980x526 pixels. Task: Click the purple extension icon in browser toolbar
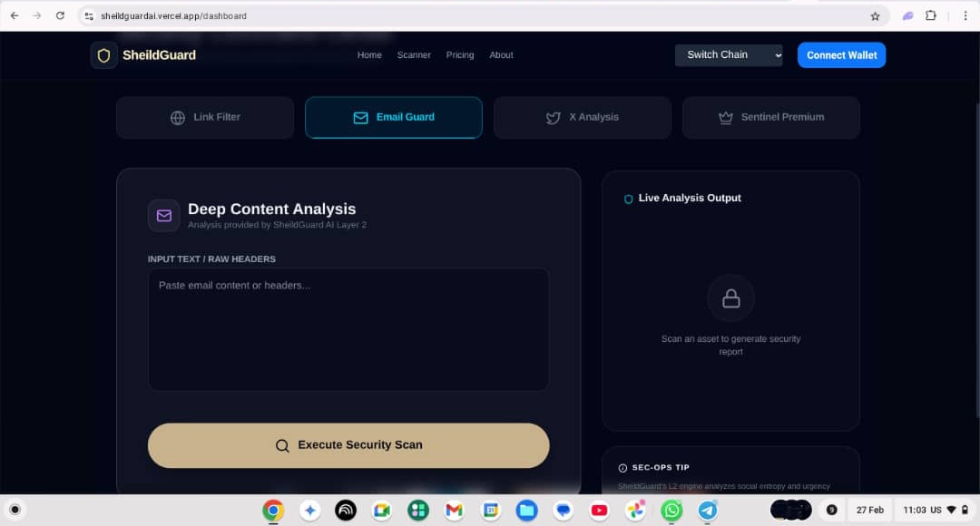click(x=907, y=16)
